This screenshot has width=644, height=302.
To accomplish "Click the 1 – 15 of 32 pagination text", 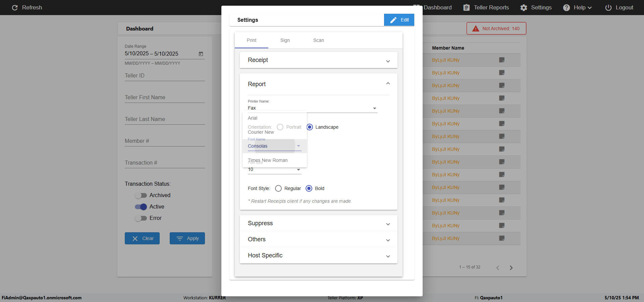I will (x=470, y=267).
